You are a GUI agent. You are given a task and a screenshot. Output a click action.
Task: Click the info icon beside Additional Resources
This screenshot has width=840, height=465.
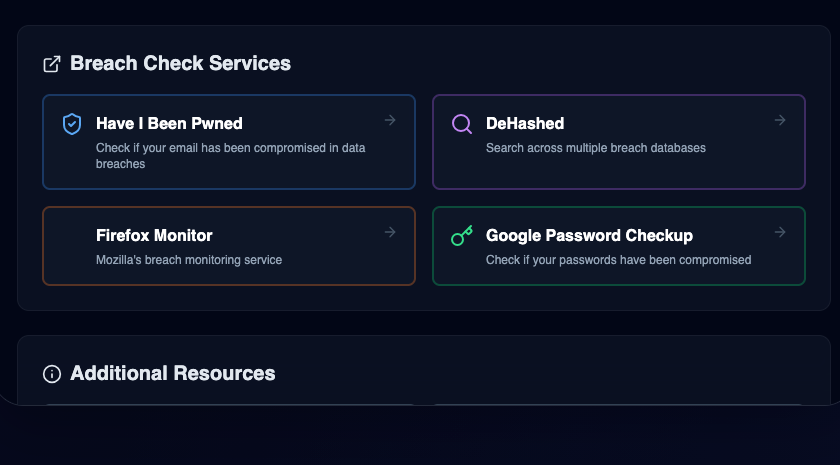click(52, 374)
